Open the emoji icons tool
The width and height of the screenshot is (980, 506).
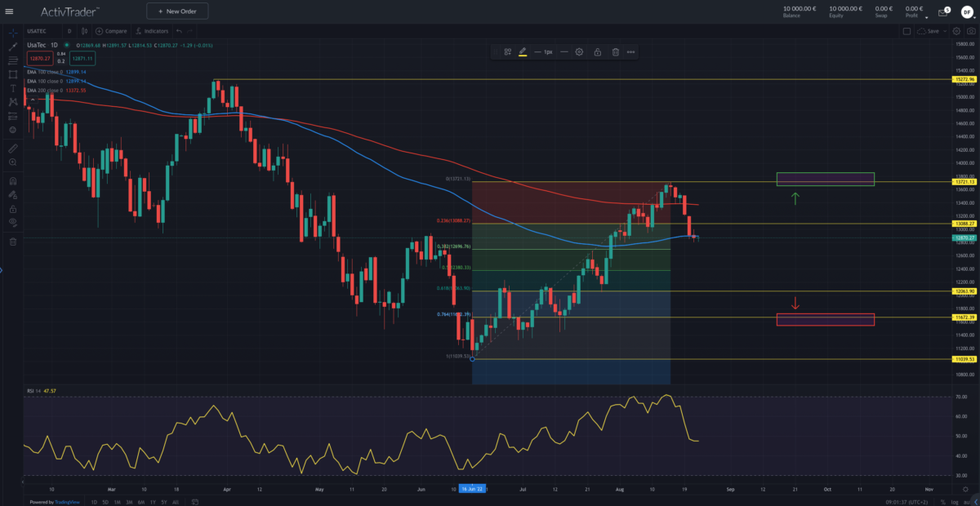(x=13, y=130)
